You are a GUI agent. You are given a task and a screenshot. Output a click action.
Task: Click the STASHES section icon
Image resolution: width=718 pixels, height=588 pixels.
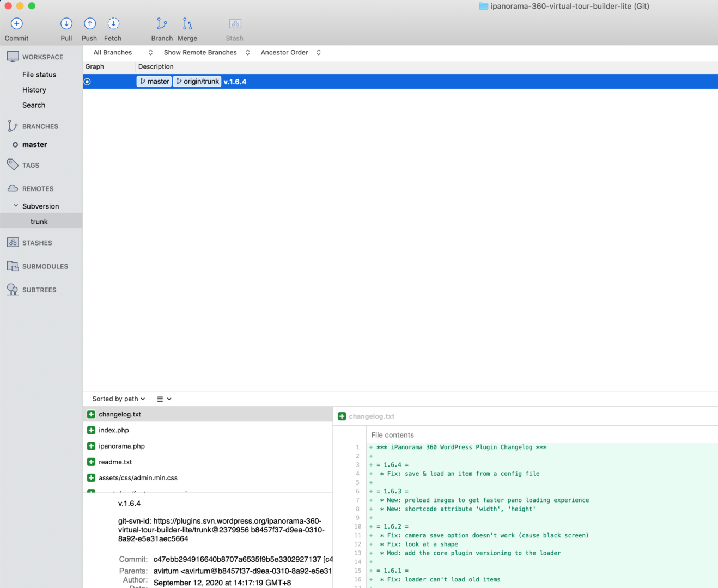click(13, 242)
